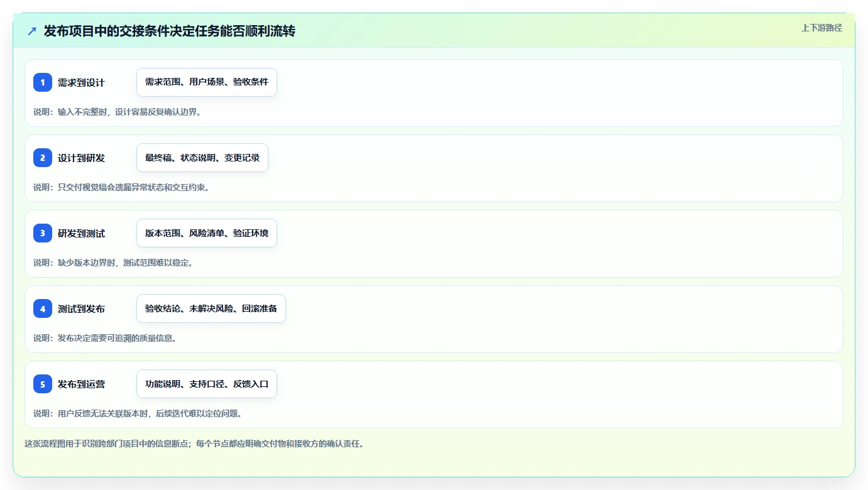Select the 研发到测试 step label
This screenshot has height=490, width=868.
pyautogui.click(x=81, y=233)
